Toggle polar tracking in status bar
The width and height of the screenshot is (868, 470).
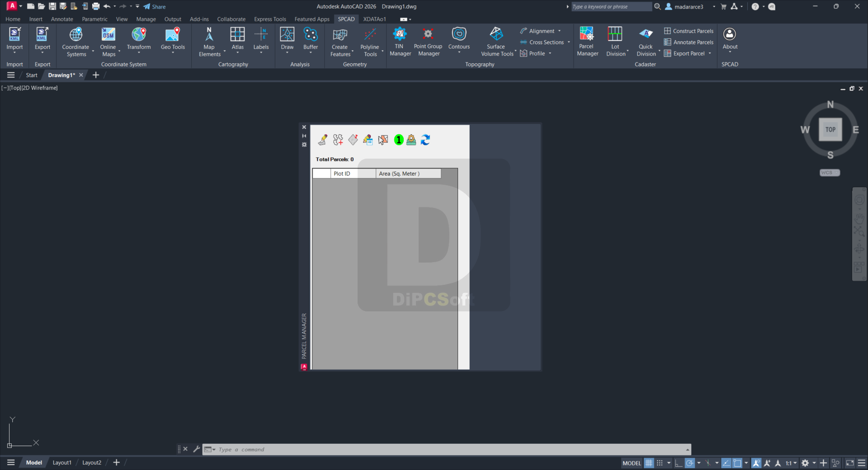[x=689, y=463]
